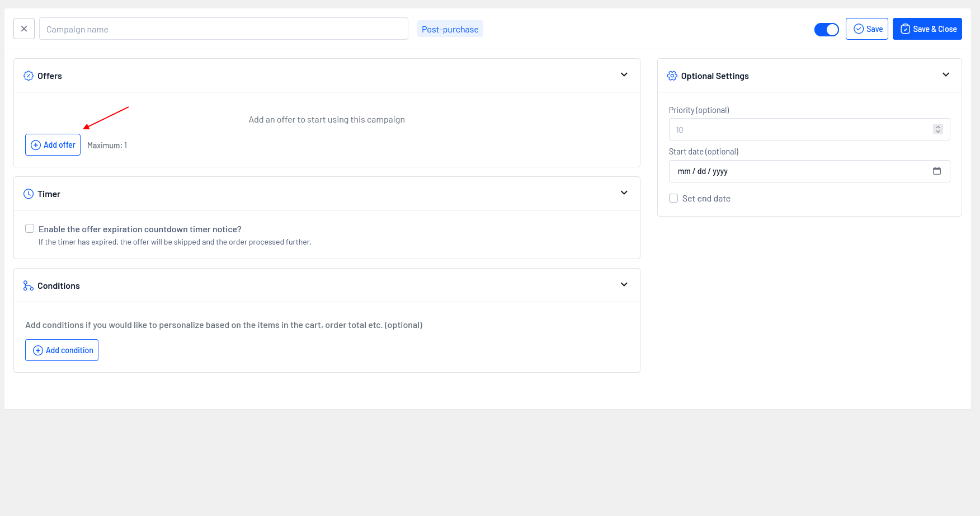Check the Set end date checkbox
Viewport: 980px width, 516px height.
click(x=673, y=198)
